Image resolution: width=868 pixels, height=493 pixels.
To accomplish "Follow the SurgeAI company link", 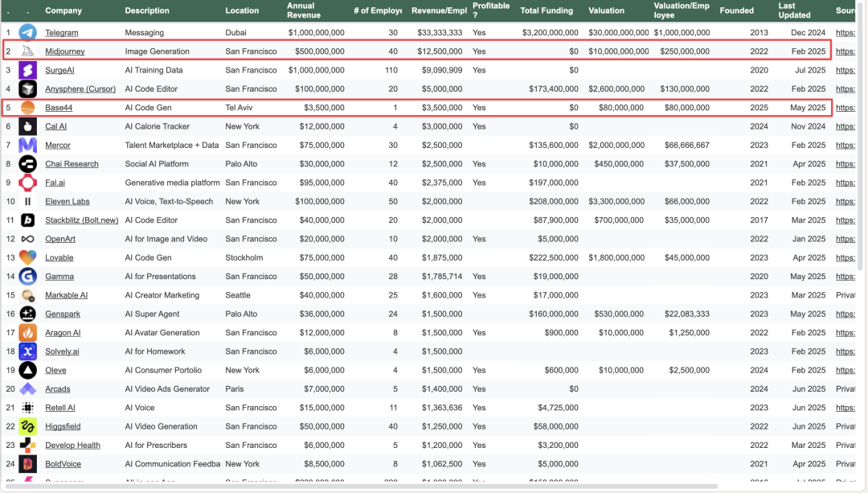I will pyautogui.click(x=59, y=70).
